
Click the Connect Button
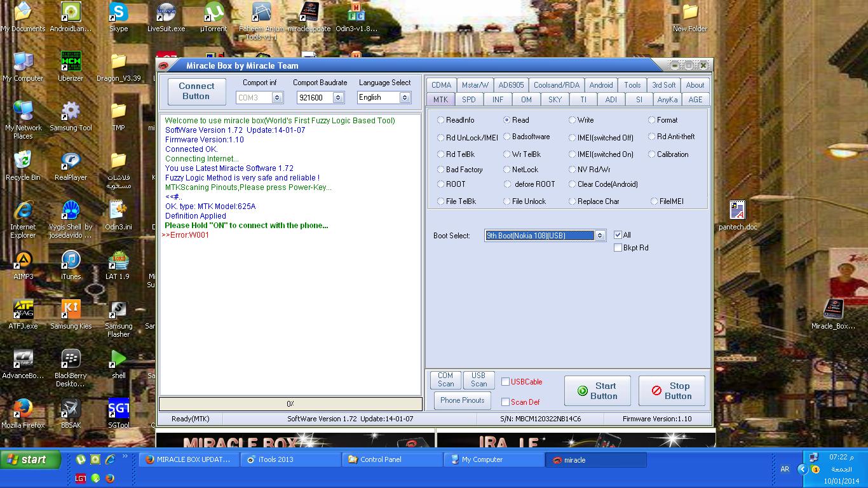point(196,91)
